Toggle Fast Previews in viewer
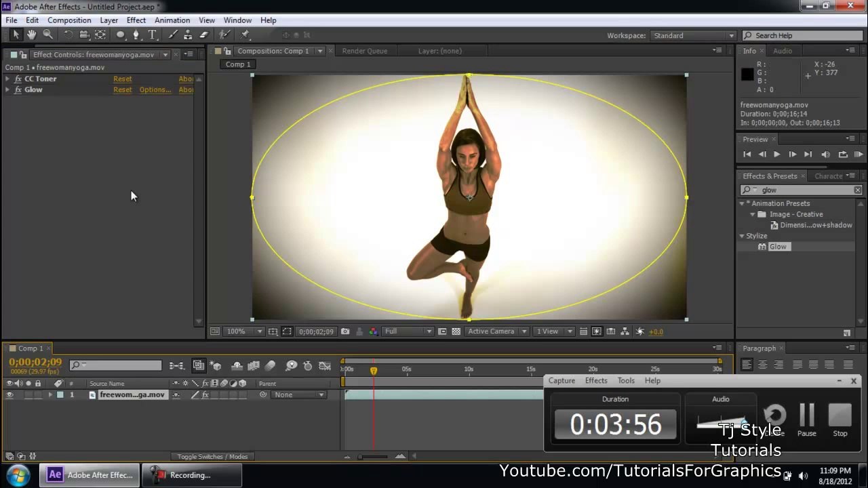This screenshot has width=868, height=488. (597, 331)
